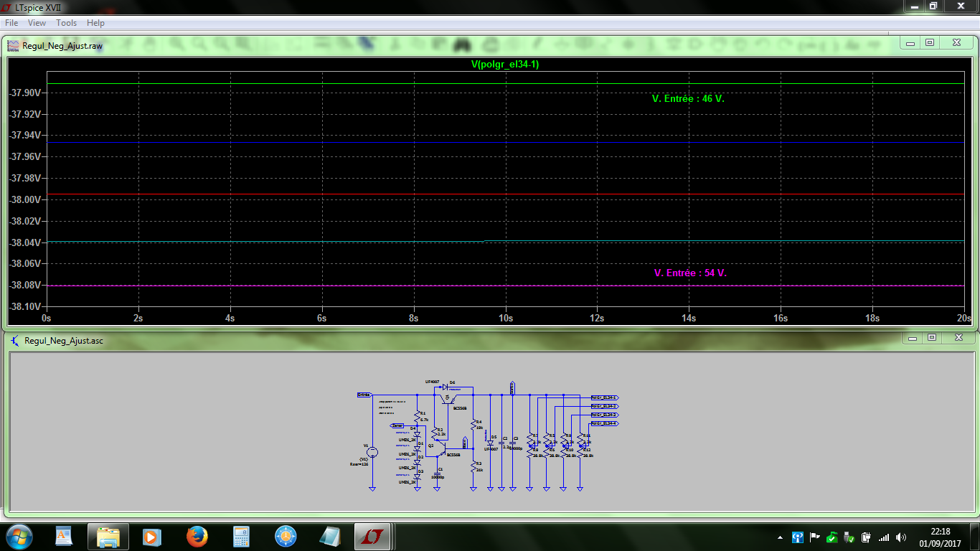Click the 10s time axis label
The width and height of the screenshot is (980, 551).
point(505,318)
